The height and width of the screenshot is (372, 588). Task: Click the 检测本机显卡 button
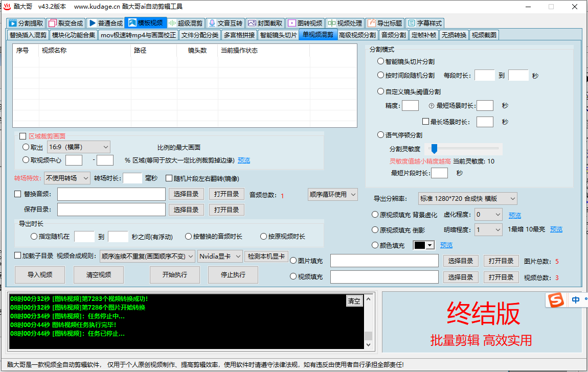click(x=266, y=256)
